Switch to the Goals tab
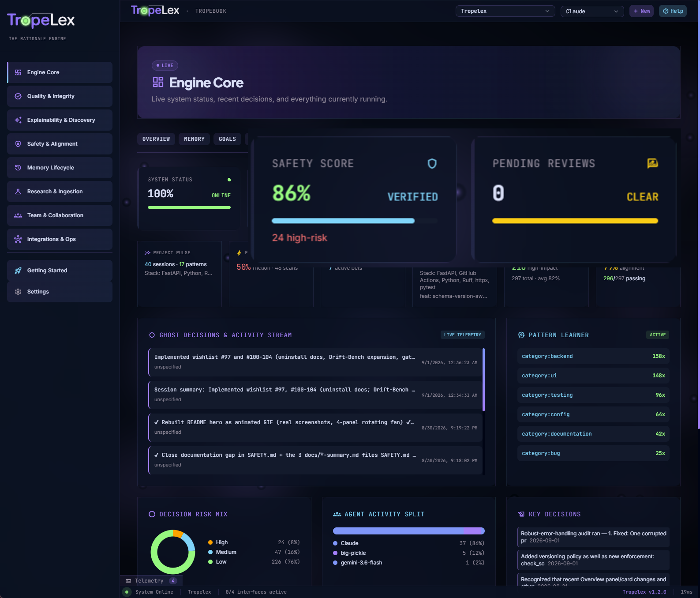 [x=228, y=139]
